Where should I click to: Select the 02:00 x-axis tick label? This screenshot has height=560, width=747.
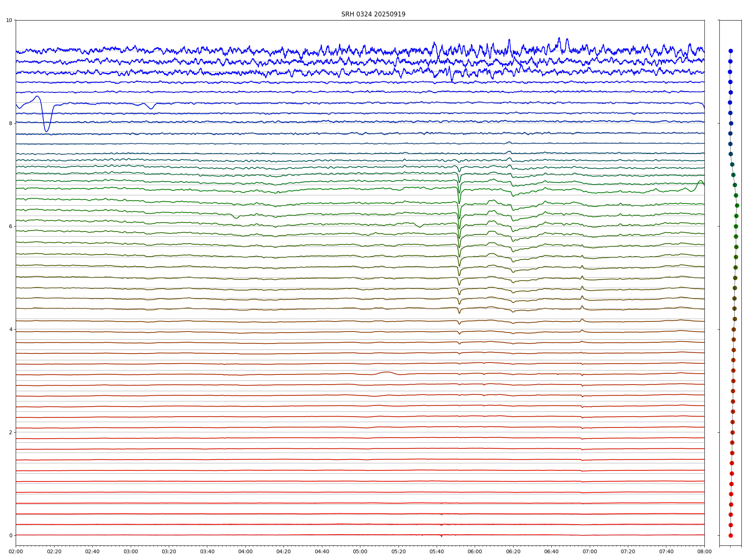coord(16,551)
